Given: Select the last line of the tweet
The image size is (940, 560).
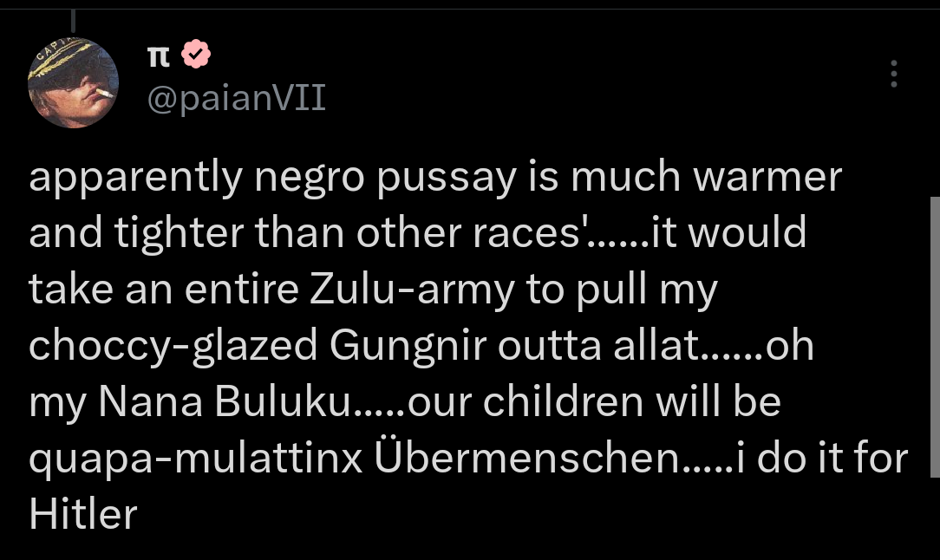Looking at the screenshot, I should tap(83, 515).
